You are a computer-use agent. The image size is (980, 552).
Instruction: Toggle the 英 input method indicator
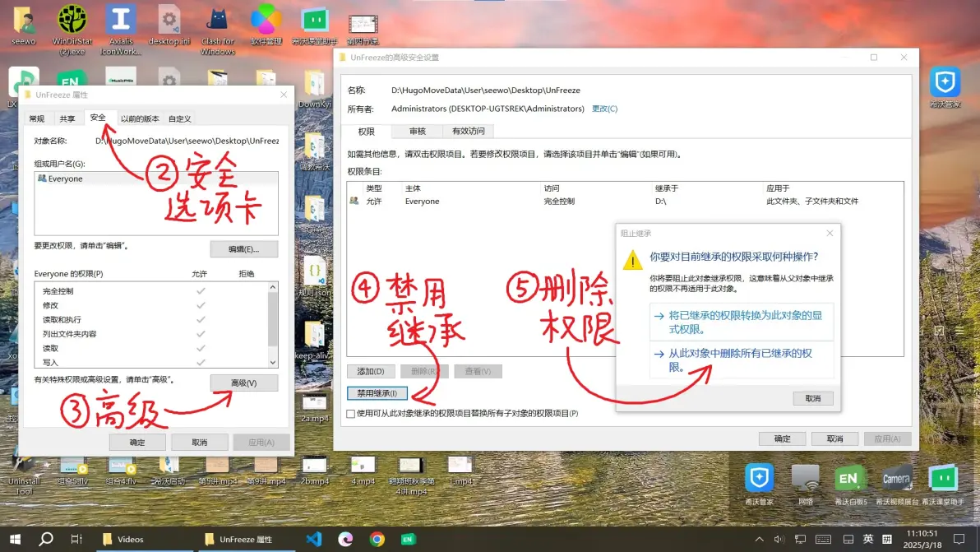click(x=868, y=540)
